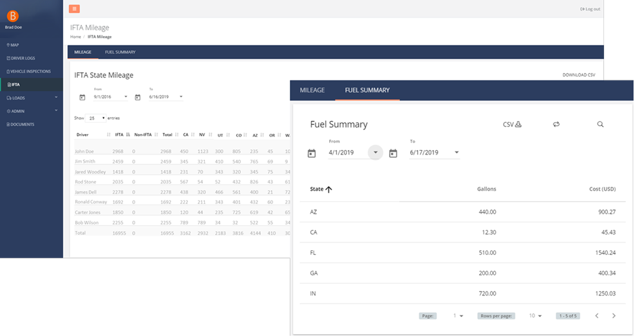Open the Show 25 entries dropdown
This screenshot has width=644, height=336.
click(95, 118)
